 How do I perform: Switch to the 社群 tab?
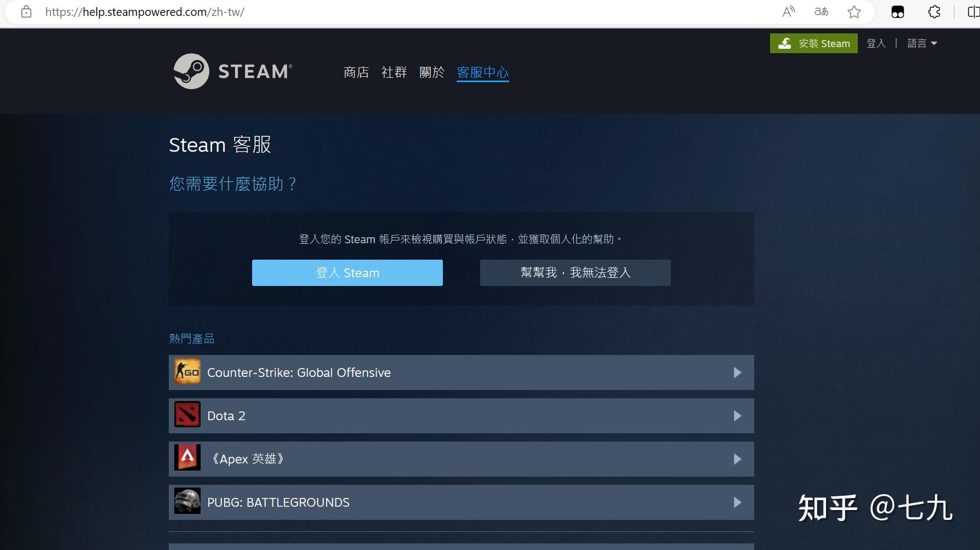point(394,72)
